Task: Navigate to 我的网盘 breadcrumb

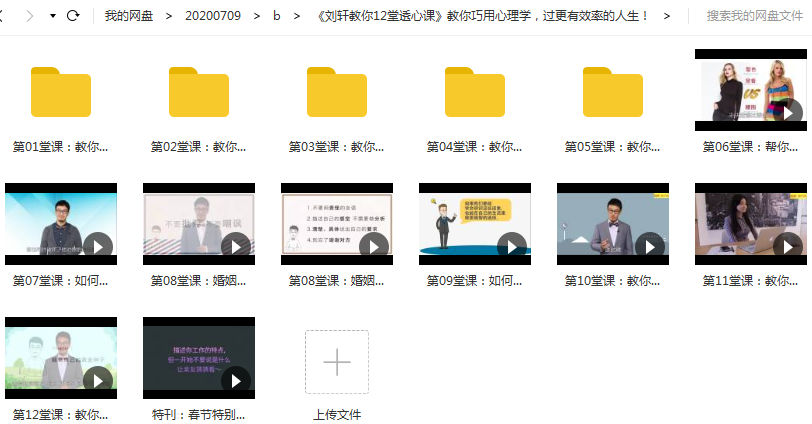Action: (129, 16)
